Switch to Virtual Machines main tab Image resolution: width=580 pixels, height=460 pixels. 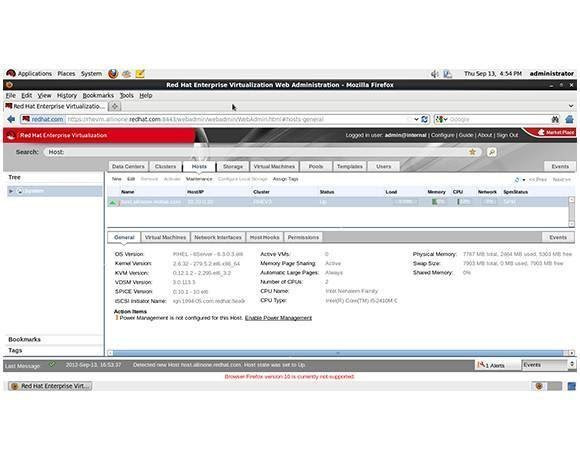tap(274, 166)
